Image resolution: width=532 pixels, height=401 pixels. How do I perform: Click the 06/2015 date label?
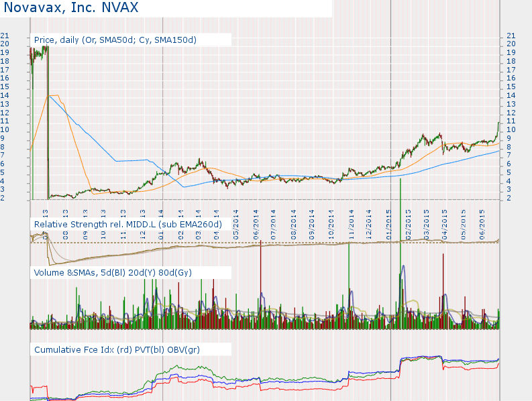click(x=482, y=225)
